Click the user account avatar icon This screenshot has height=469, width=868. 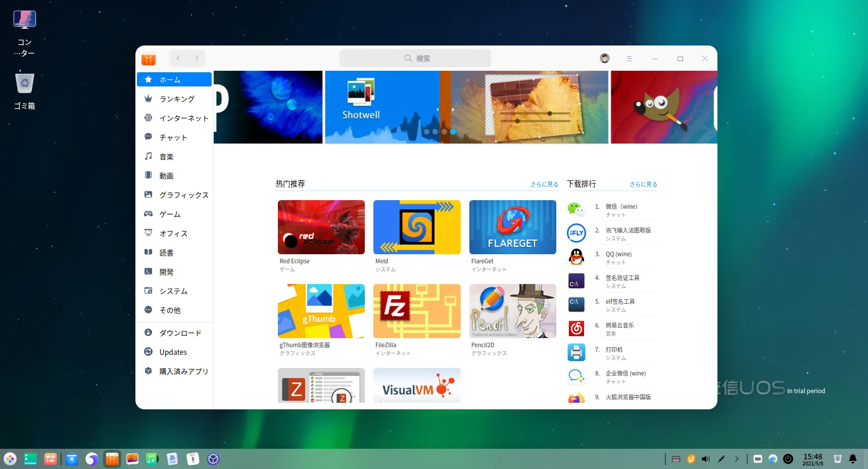(x=604, y=59)
